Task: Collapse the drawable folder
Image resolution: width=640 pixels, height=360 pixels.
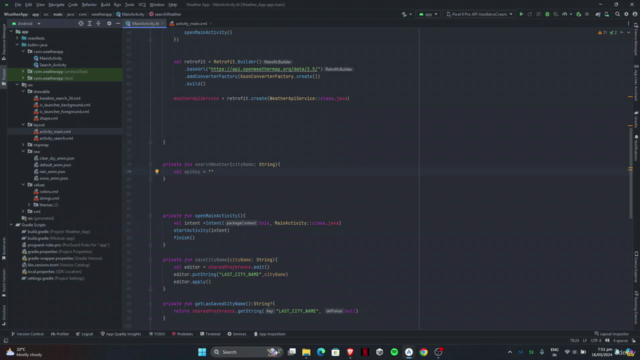Action: pos(23,91)
